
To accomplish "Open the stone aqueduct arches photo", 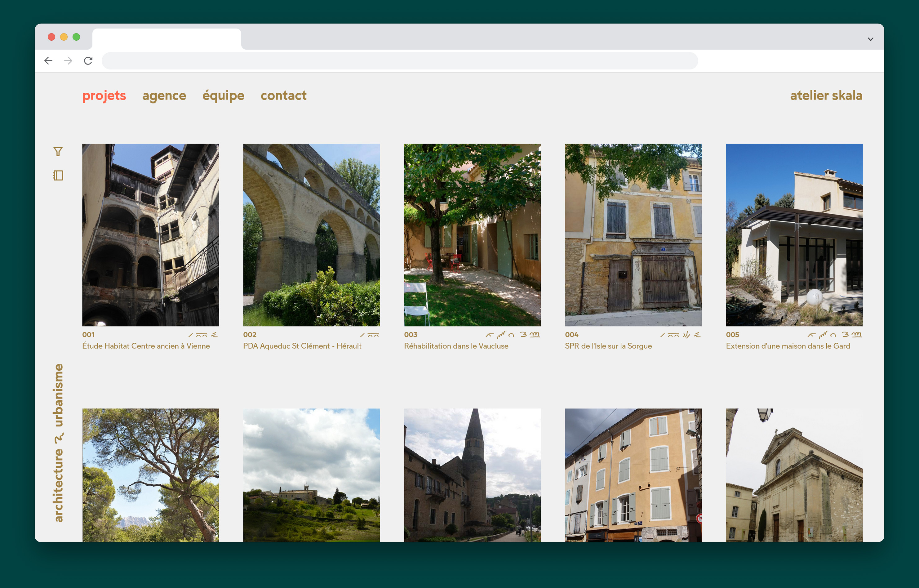I will click(x=311, y=235).
